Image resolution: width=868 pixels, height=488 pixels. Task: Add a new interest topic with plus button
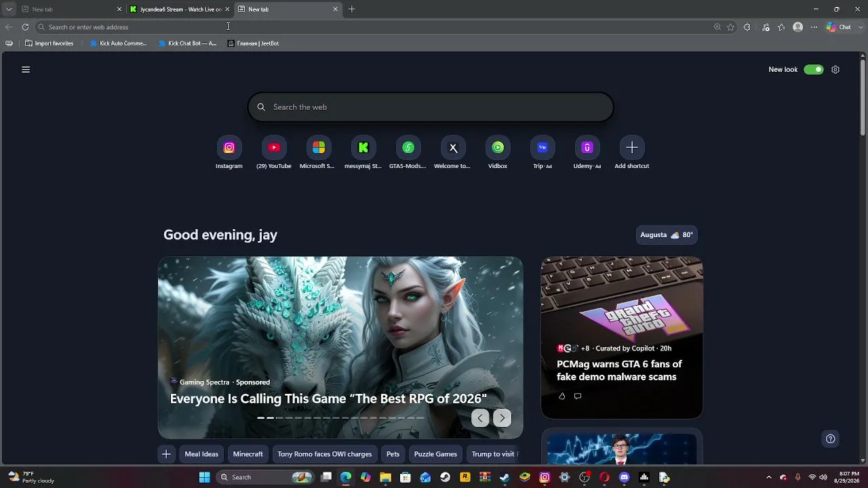(166, 454)
